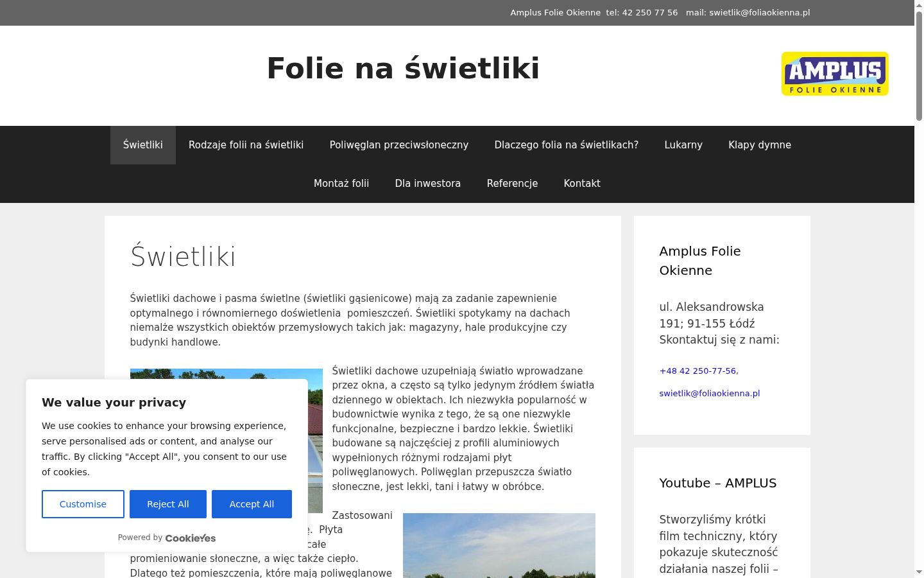Image resolution: width=924 pixels, height=578 pixels.
Task: Click the Folie na świetliki site title
Action: pos(403,69)
